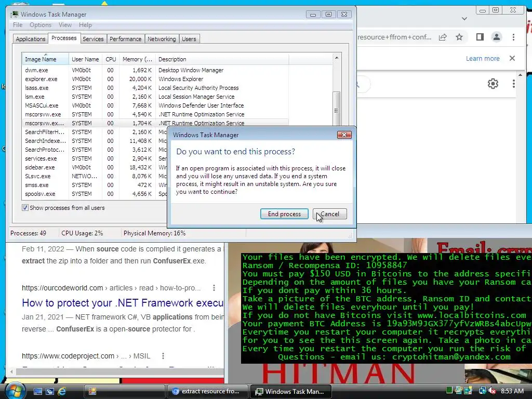Open File menu in Task Manager
Screen dimensions: 532x399
click(x=18, y=25)
